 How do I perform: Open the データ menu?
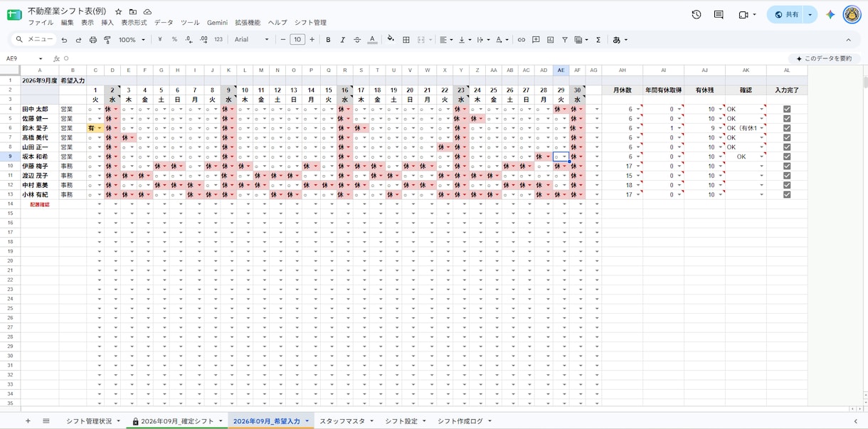point(164,23)
